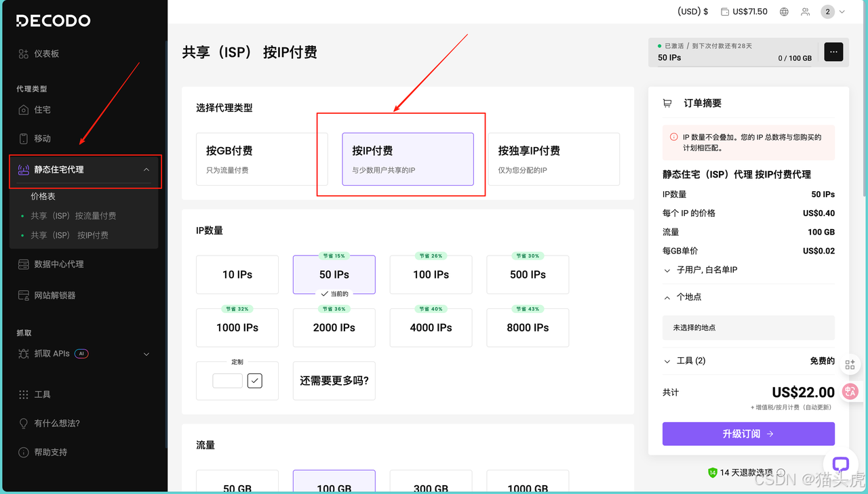The height and width of the screenshot is (494, 868).
Task: Click the globe language icon in top bar
Action: [783, 11]
